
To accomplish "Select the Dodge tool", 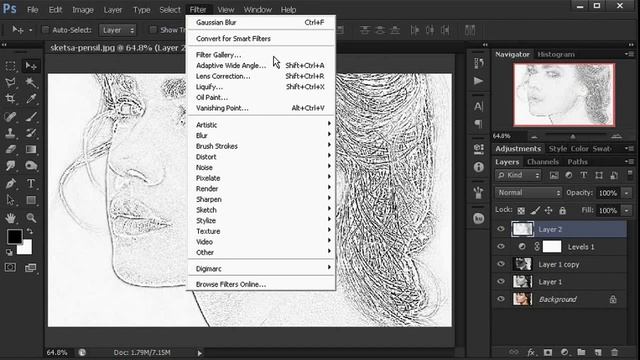I will (31, 166).
